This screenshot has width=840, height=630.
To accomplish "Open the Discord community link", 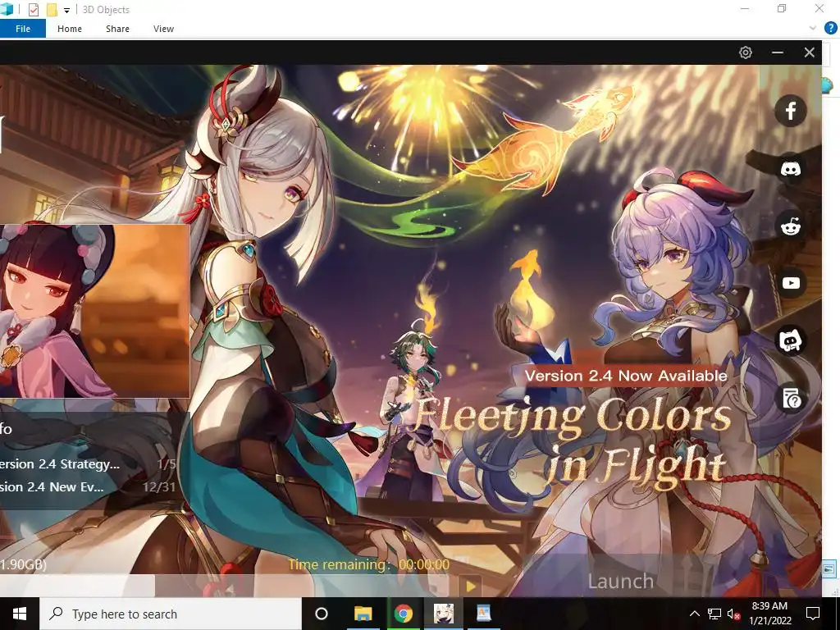I will click(790, 169).
